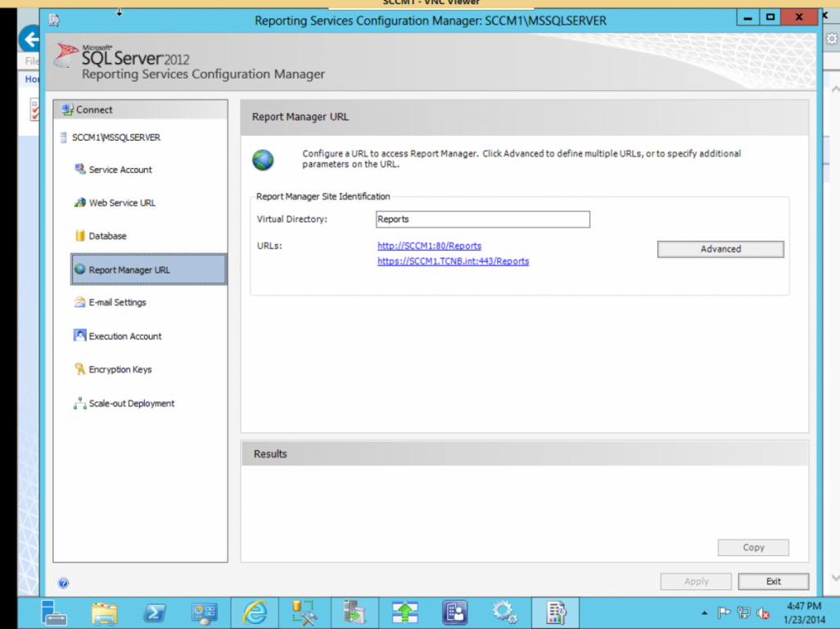This screenshot has width=840, height=629.
Task: Click the Exit button
Action: [x=773, y=581]
